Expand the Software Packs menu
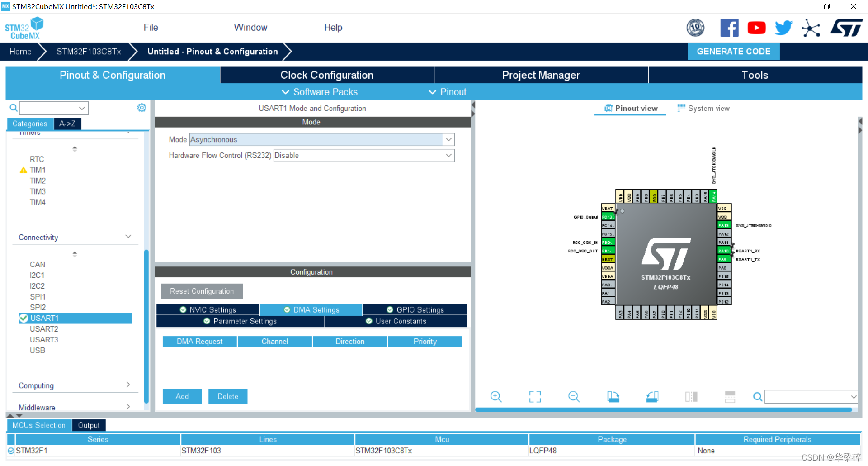868x466 pixels. [320, 92]
